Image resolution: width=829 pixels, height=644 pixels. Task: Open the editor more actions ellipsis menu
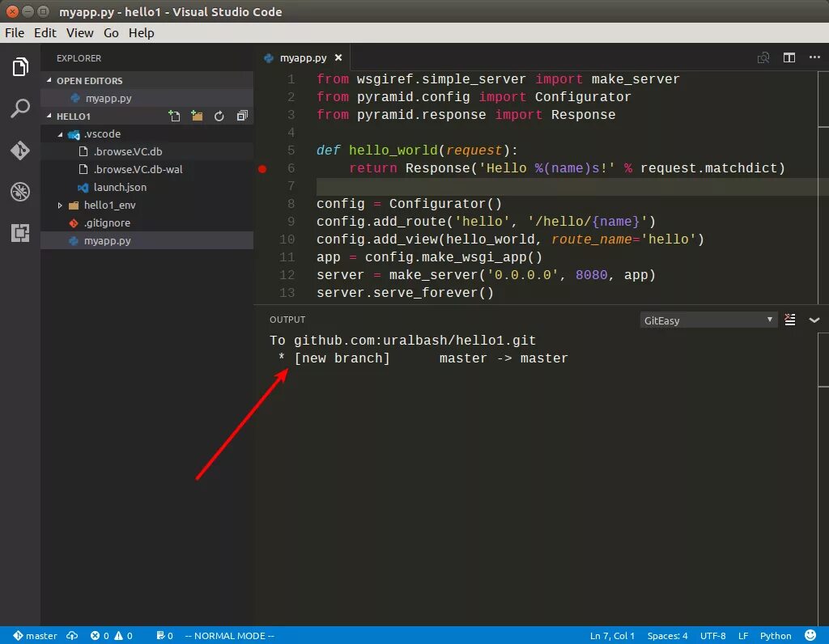pos(814,57)
